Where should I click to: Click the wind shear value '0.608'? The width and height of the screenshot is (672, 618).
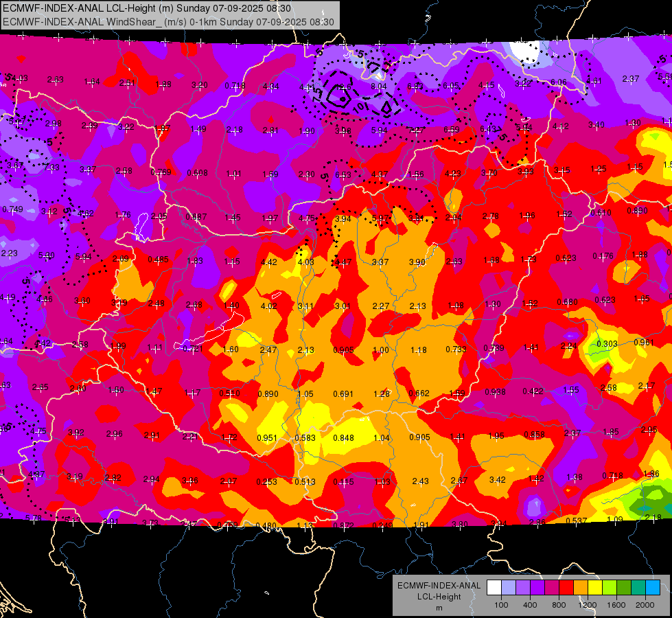pyautogui.click(x=198, y=173)
